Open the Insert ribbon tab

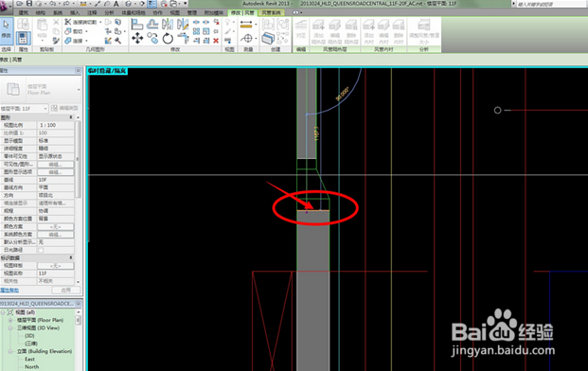(x=75, y=12)
